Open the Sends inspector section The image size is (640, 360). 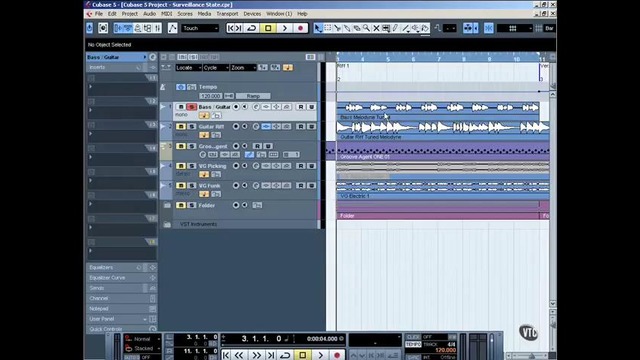[x=122, y=288]
